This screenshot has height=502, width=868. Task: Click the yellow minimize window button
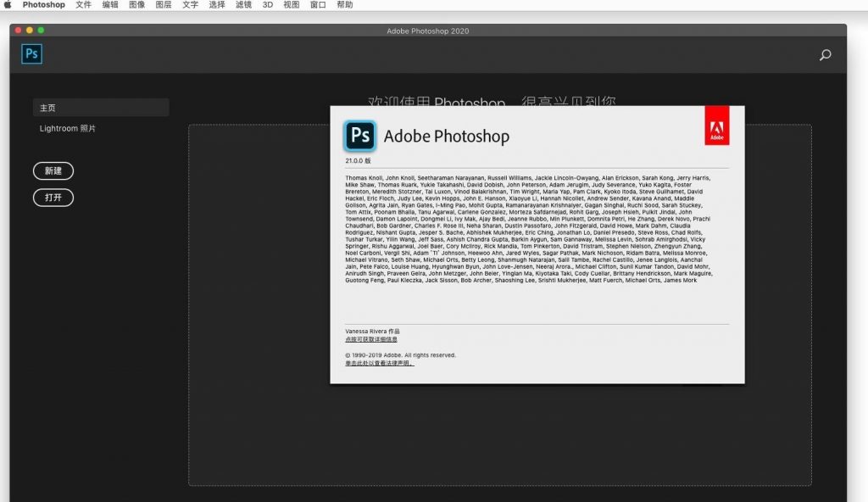coord(30,31)
